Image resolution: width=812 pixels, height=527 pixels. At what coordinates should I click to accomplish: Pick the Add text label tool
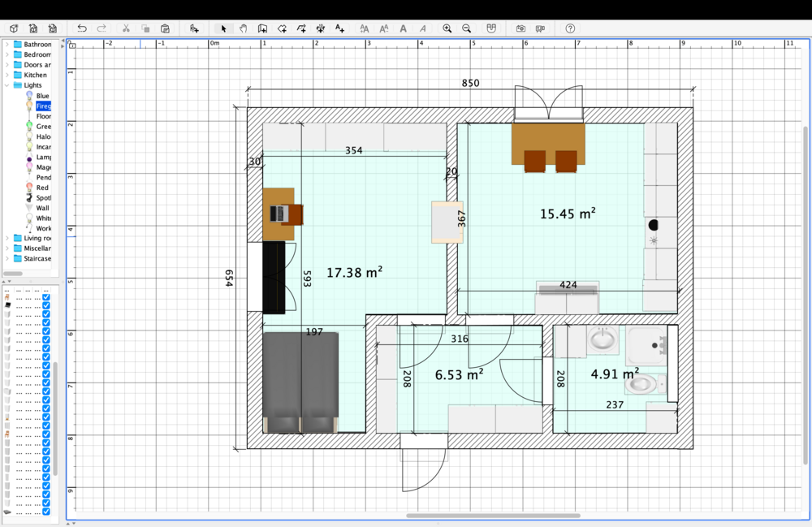click(x=339, y=28)
